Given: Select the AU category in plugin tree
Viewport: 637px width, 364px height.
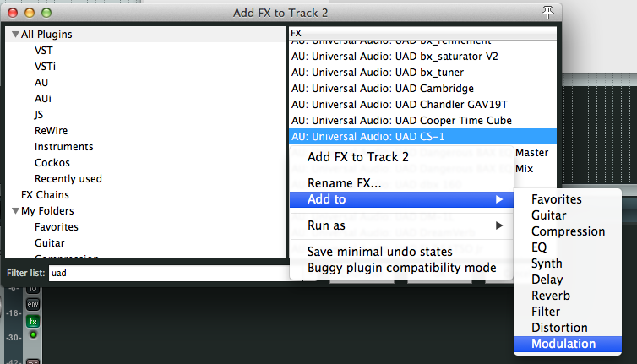Looking at the screenshot, I should pos(41,83).
